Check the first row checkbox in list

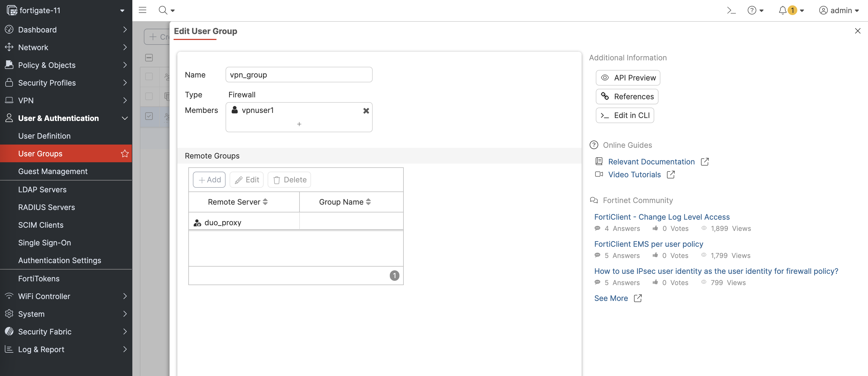click(x=149, y=76)
